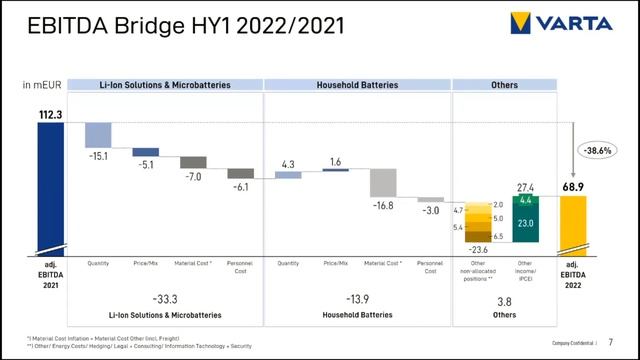Screen dimensions: 640x360
Task: Click the dark blue adj. EBITDA 2021 bar
Action: (x=51, y=189)
